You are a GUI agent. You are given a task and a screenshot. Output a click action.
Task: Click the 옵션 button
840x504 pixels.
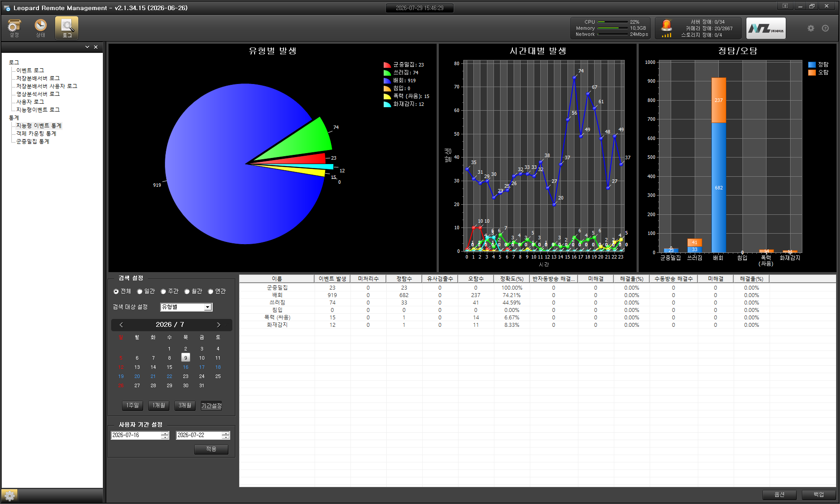click(x=779, y=495)
